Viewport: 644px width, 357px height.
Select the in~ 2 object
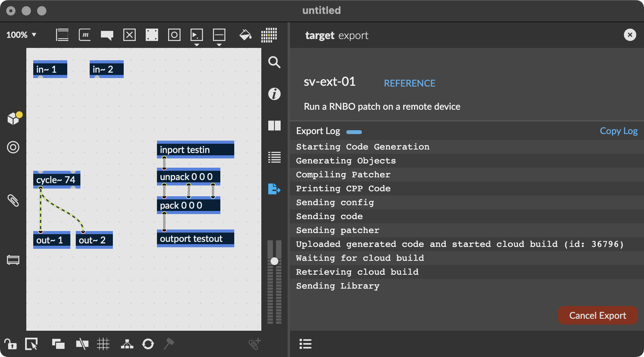click(x=107, y=69)
